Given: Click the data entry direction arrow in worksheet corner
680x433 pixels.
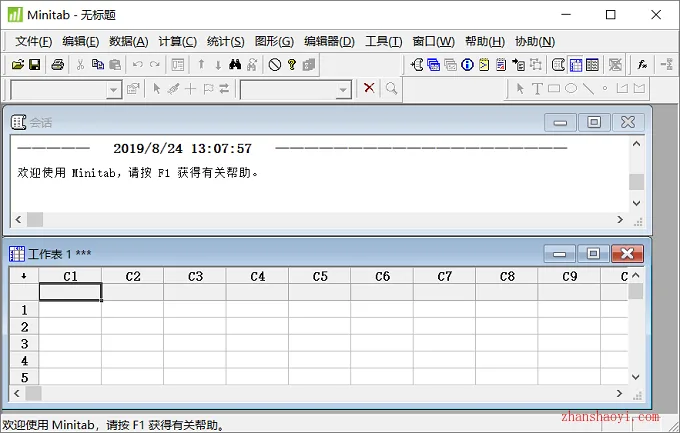Looking at the screenshot, I should point(24,276).
